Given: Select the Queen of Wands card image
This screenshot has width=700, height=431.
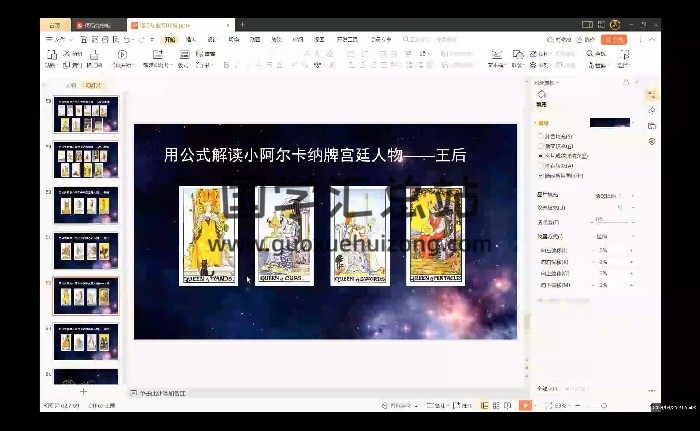Looking at the screenshot, I should pyautogui.click(x=208, y=235).
